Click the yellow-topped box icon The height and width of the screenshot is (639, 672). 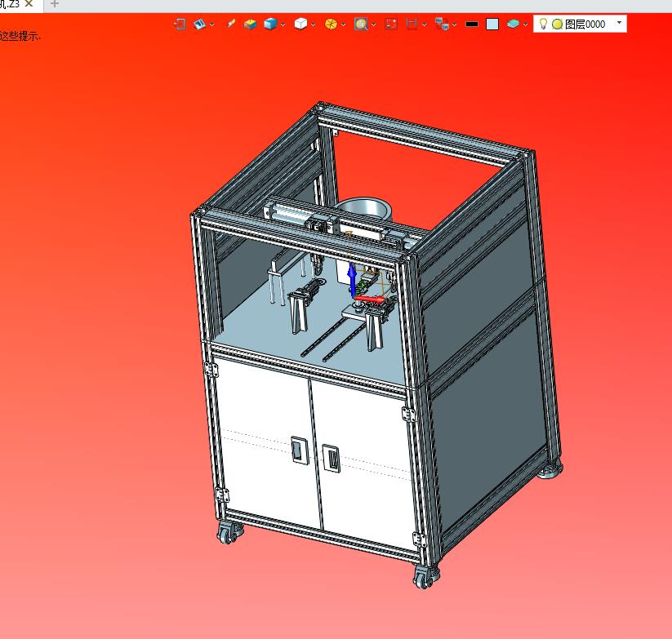(250, 24)
